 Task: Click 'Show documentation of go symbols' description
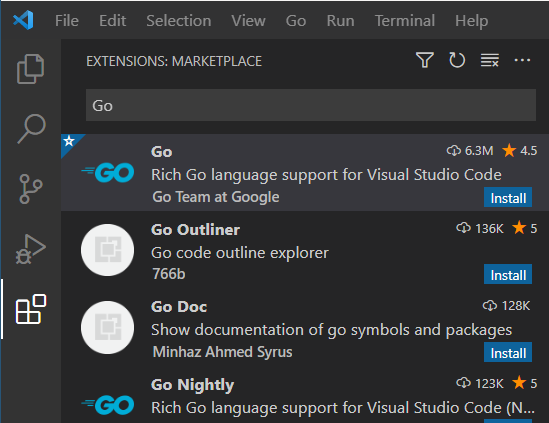[331, 330]
